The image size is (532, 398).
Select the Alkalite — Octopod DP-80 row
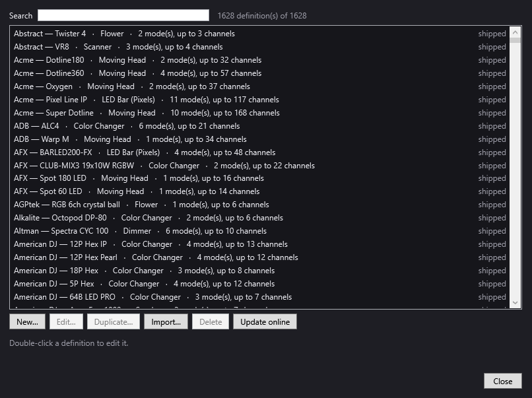pyautogui.click(x=259, y=218)
